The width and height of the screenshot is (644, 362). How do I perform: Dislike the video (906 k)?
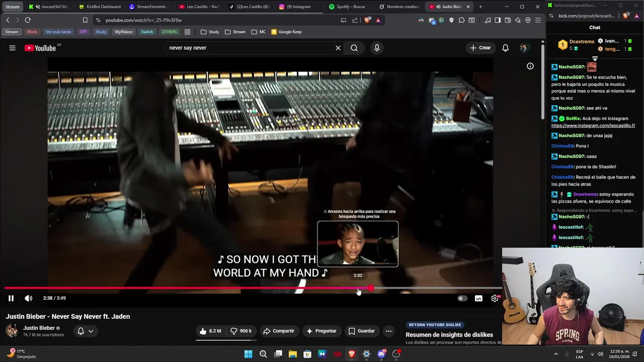point(242,331)
